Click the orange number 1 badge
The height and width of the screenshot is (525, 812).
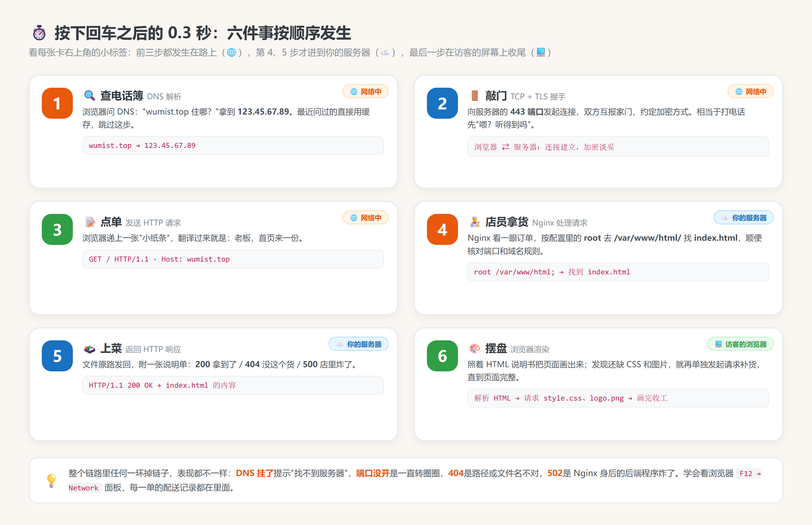(57, 103)
